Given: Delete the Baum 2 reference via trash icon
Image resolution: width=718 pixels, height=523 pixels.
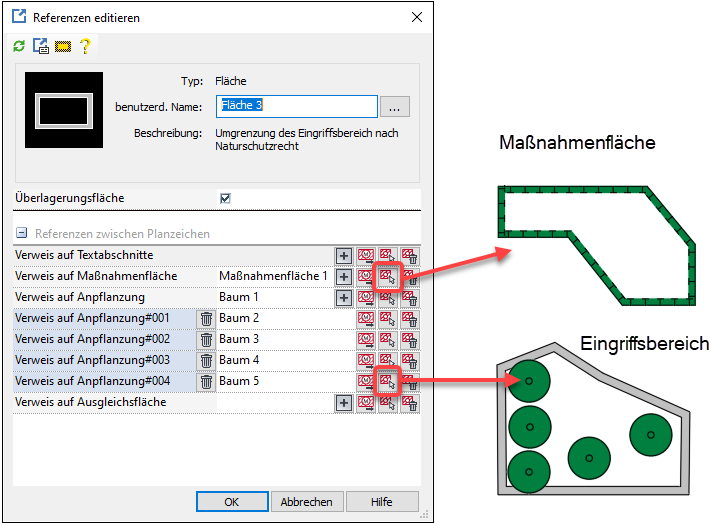Looking at the screenshot, I should coord(206,319).
